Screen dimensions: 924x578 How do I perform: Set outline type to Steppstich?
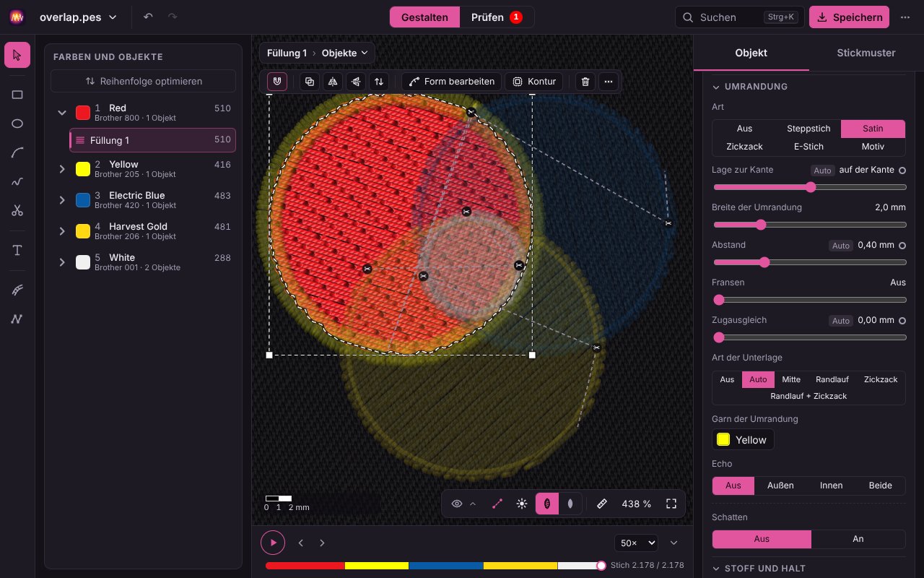tap(808, 129)
